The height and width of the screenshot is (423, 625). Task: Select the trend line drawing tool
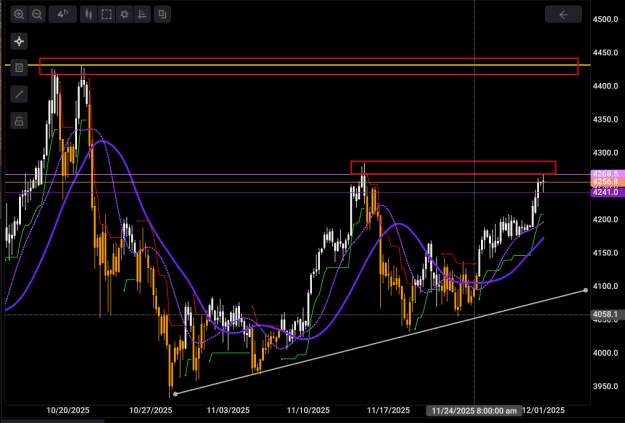pos(19,94)
